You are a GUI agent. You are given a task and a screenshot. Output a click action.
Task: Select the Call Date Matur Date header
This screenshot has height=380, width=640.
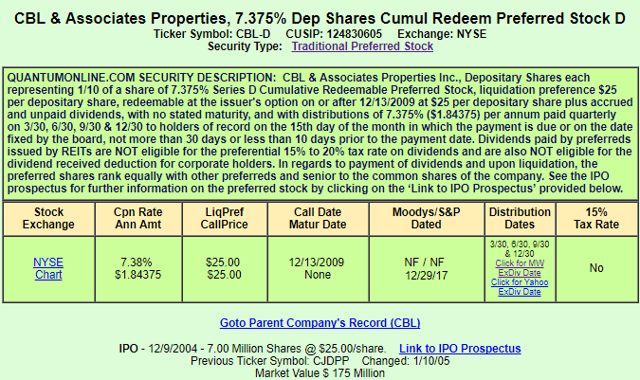tap(318, 218)
